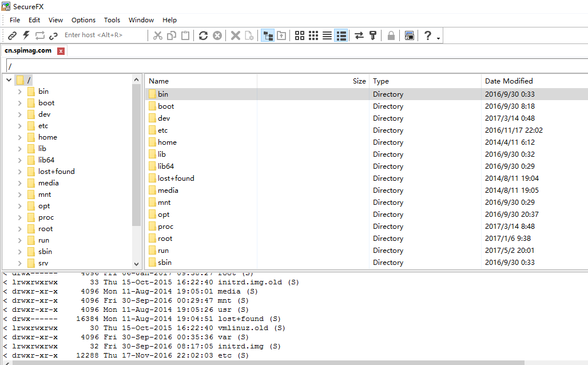Open Quick Connect lightning bolt icon
The width and height of the screenshot is (588, 365).
pyautogui.click(x=26, y=35)
